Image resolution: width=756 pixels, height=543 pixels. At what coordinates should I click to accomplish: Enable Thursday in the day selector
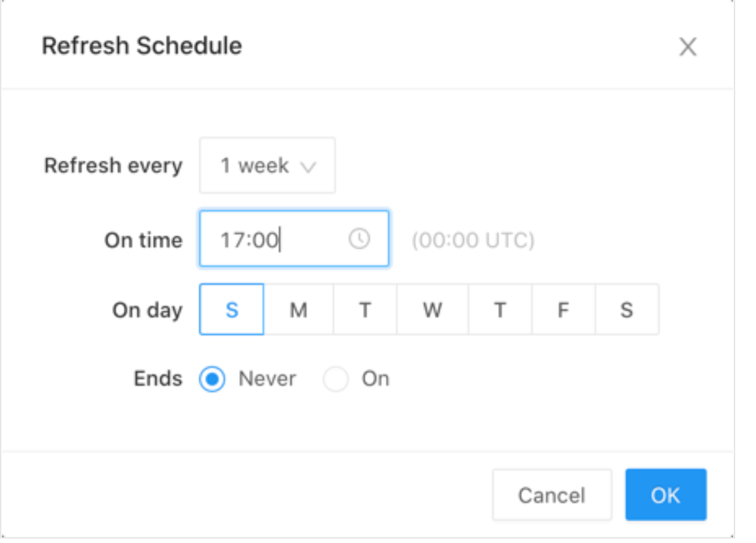pos(499,309)
